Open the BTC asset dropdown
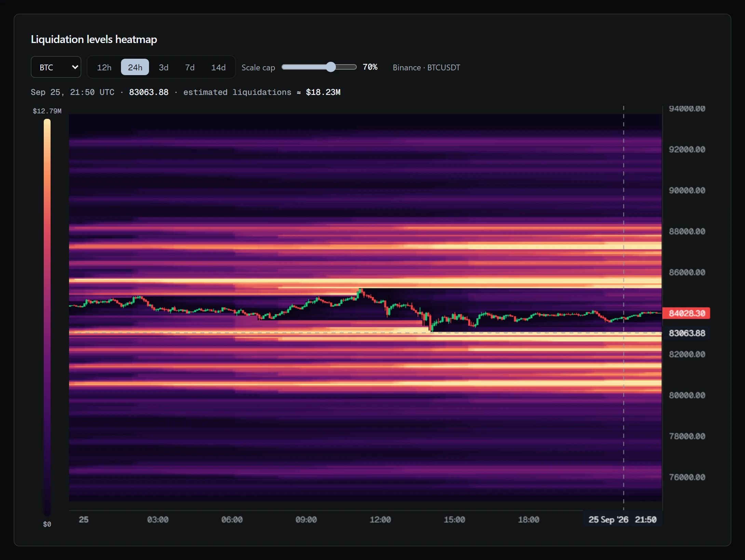This screenshot has width=745, height=560. point(56,67)
